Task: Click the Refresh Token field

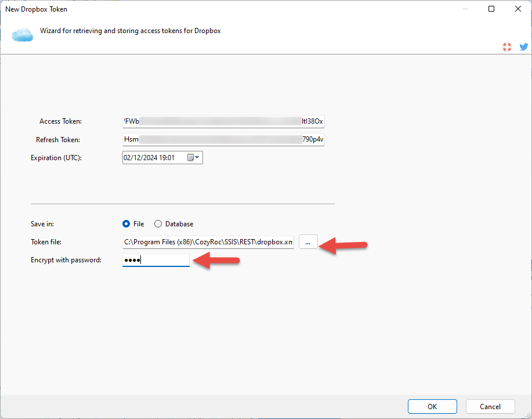Action: click(x=223, y=139)
